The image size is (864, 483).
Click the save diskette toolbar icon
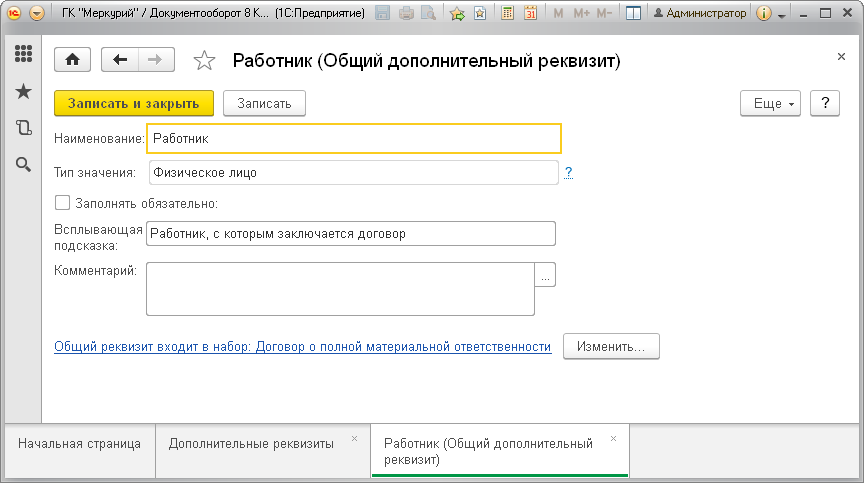[382, 13]
